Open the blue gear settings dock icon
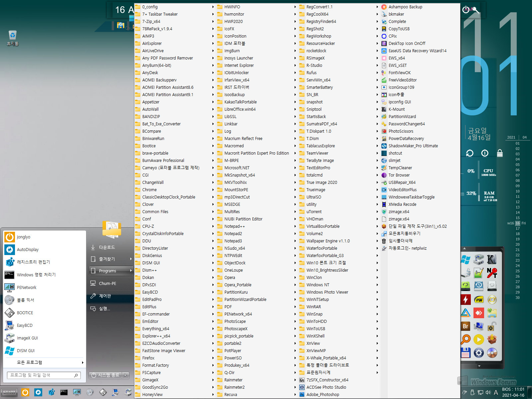The image size is (532, 399). (479, 353)
